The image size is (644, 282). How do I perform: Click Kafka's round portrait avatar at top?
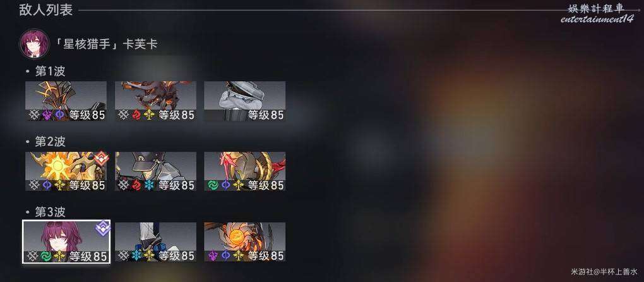click(x=35, y=44)
